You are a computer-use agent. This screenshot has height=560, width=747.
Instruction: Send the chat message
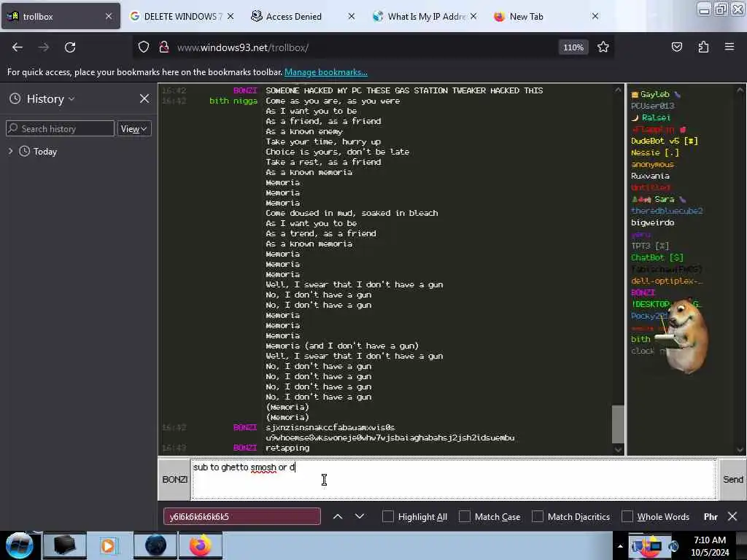pyautogui.click(x=732, y=479)
